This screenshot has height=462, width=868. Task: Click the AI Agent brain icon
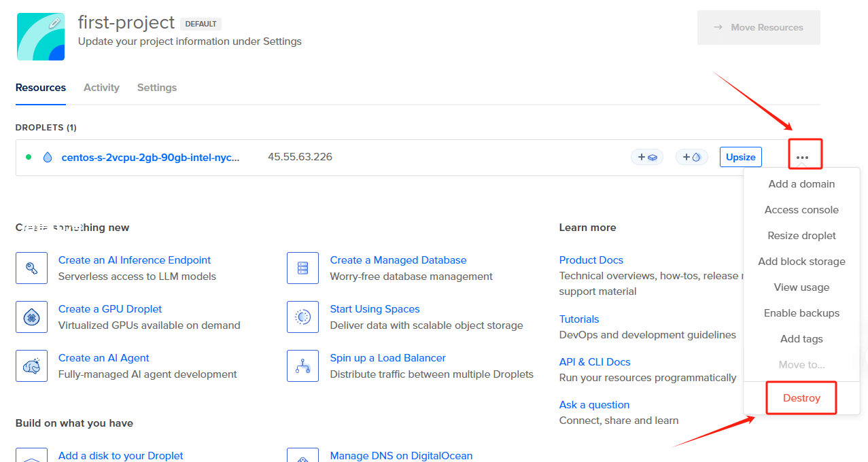31,366
